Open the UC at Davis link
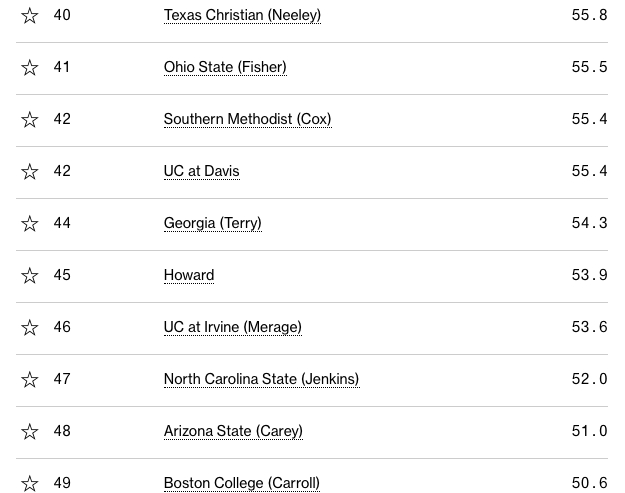The image size is (625, 493). click(x=201, y=172)
